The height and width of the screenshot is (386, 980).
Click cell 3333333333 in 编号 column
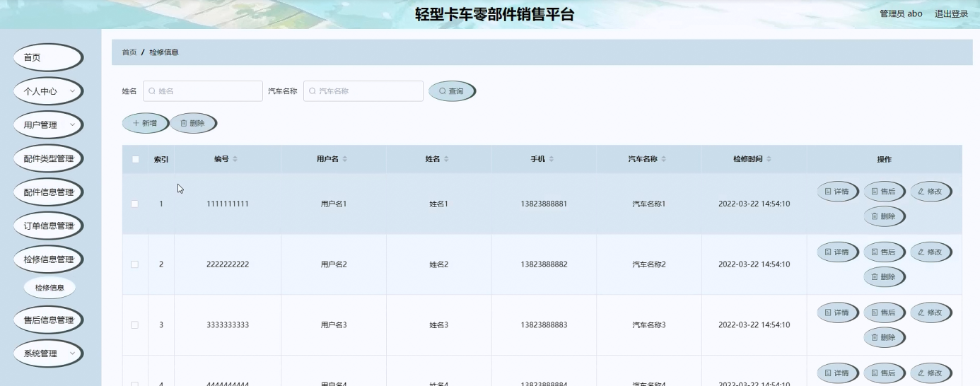[x=228, y=325]
